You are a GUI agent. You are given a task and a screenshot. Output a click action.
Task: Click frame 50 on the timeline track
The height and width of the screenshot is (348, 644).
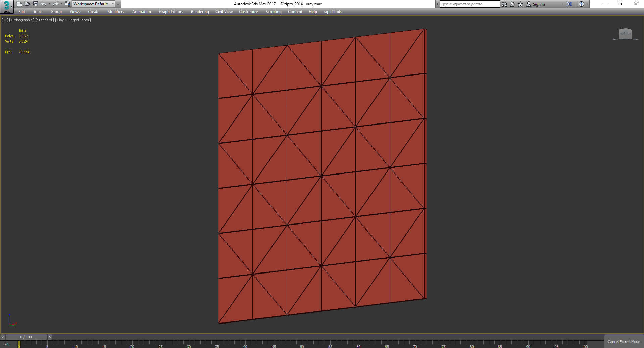[x=302, y=344]
